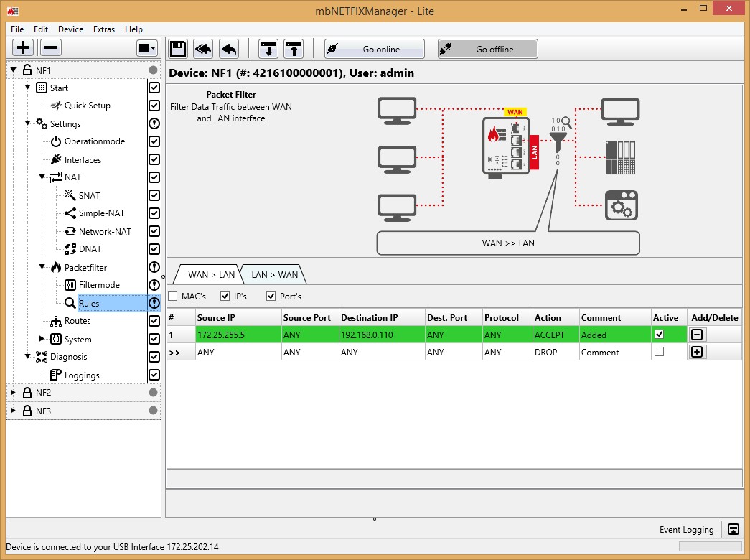Click the save disk icon in toolbar

tap(178, 49)
